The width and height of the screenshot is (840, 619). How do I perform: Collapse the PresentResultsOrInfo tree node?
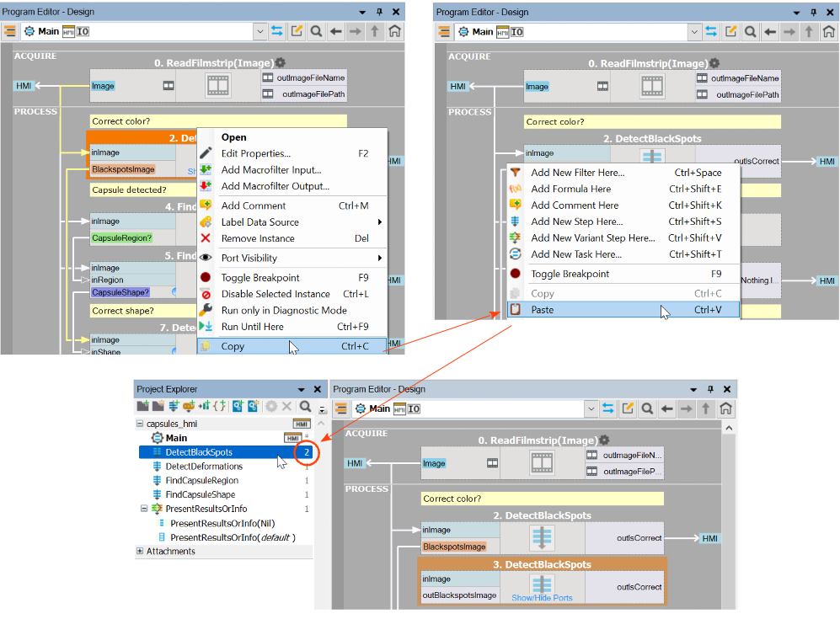pyautogui.click(x=144, y=509)
